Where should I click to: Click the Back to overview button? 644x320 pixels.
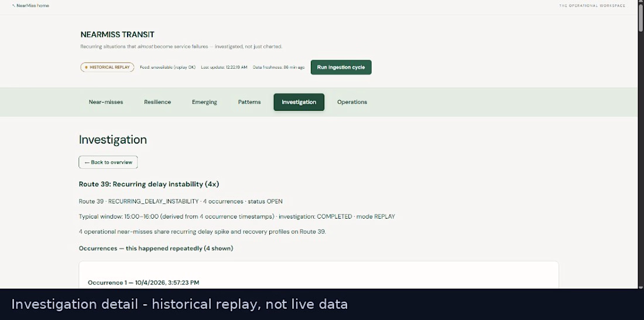coord(108,162)
